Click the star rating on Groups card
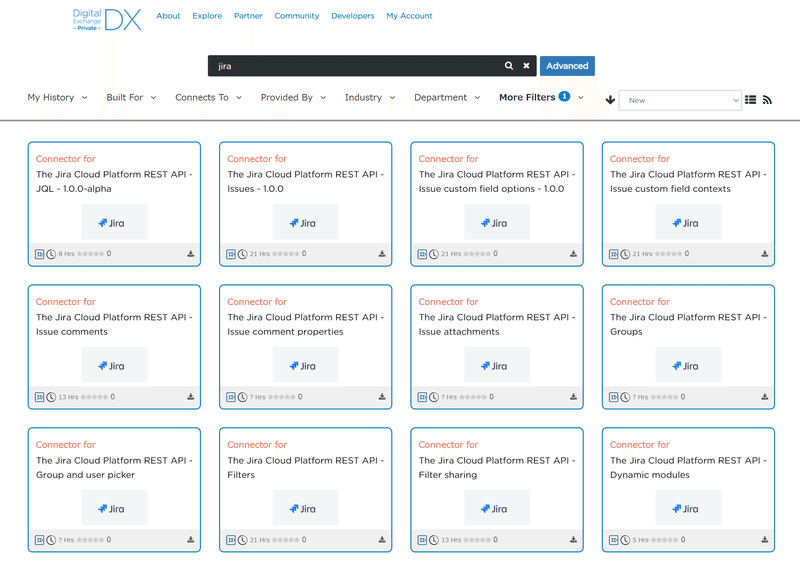This screenshot has height=563, width=800. click(665, 397)
